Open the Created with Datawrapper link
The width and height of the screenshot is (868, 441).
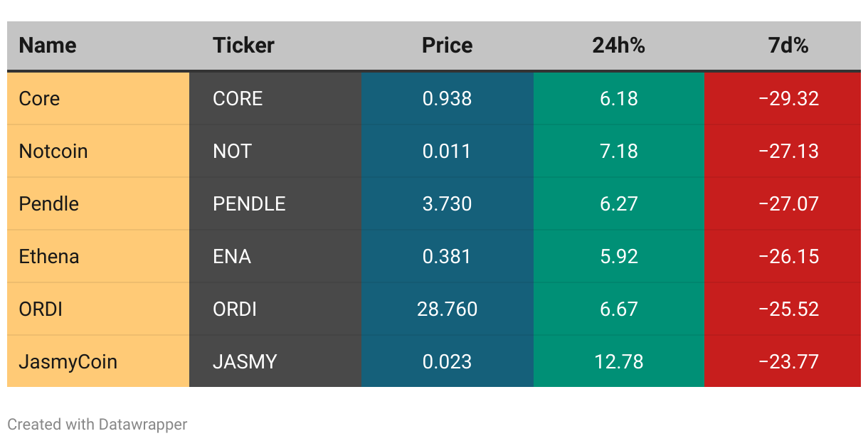tap(97, 425)
